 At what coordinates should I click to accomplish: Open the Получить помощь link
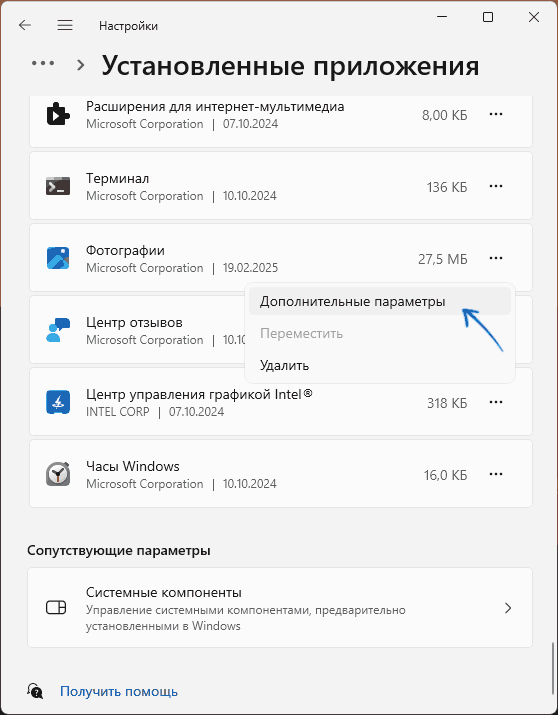pos(119,691)
